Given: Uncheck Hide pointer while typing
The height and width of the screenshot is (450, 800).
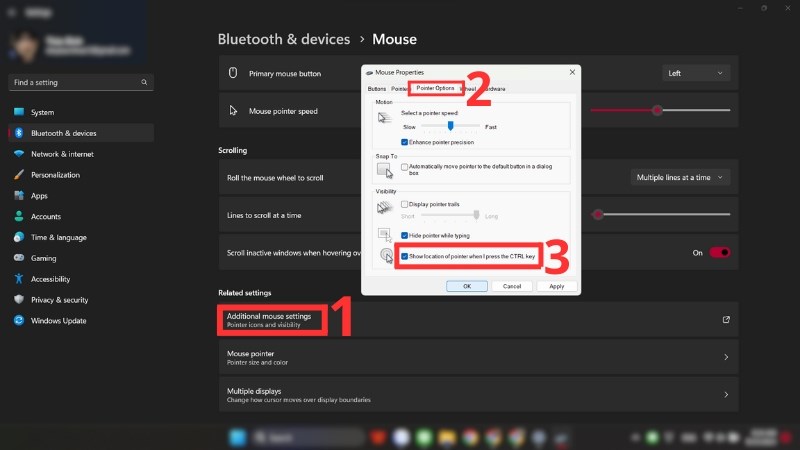Looking at the screenshot, I should pyautogui.click(x=403, y=233).
